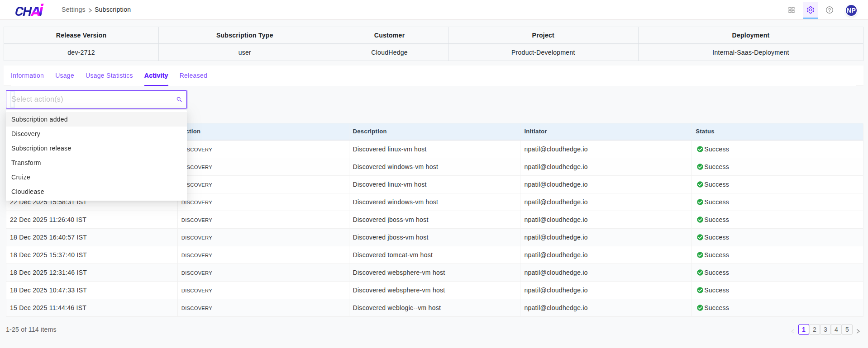
Task: Click Product-Development project cell
Action: coord(543,52)
